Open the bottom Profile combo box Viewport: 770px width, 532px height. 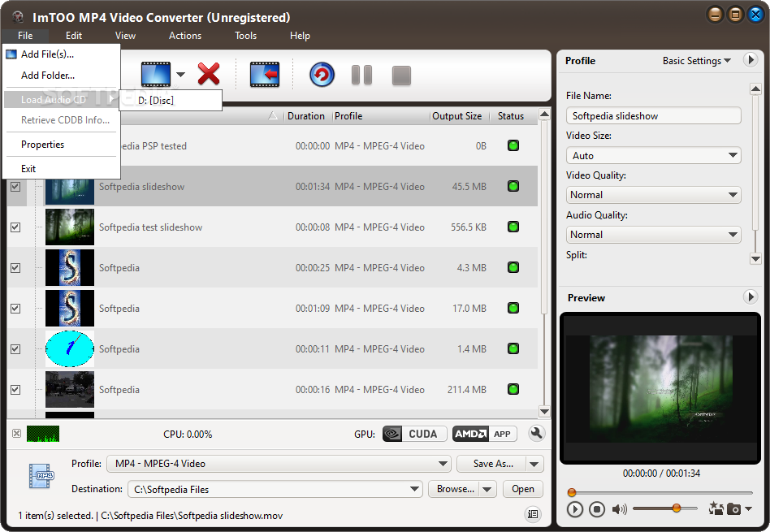(279, 463)
